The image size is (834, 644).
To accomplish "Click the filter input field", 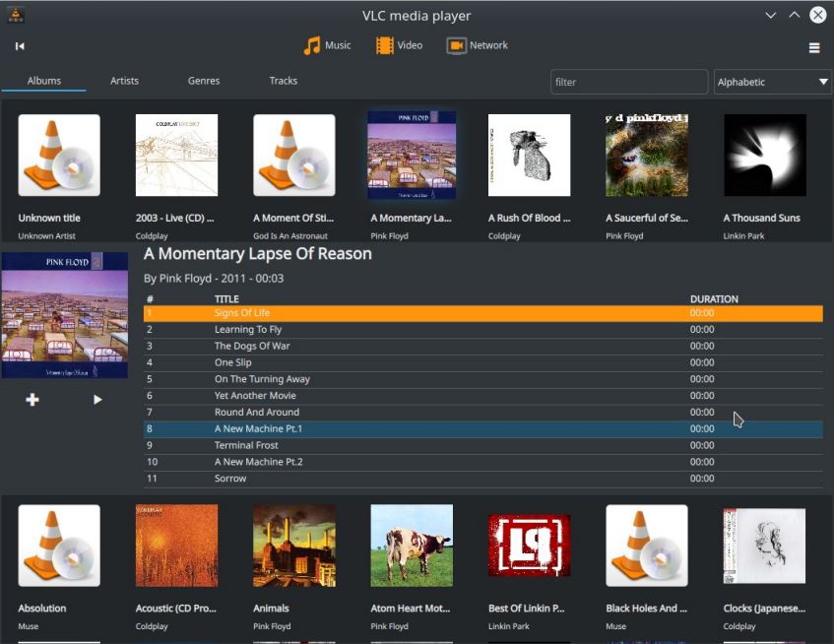I will (629, 82).
